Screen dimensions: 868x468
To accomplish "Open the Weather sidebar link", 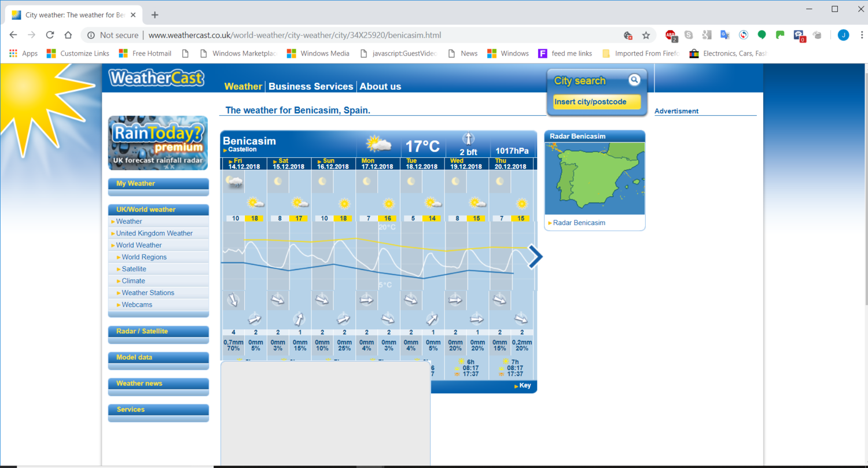I will pyautogui.click(x=129, y=222).
